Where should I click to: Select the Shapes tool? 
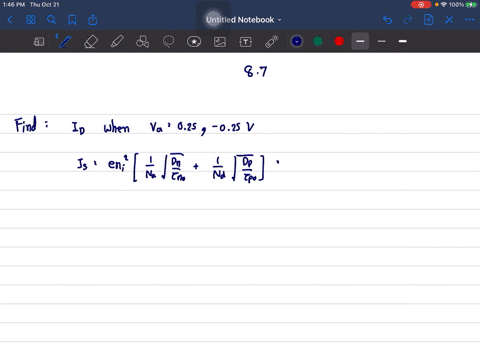[143, 42]
